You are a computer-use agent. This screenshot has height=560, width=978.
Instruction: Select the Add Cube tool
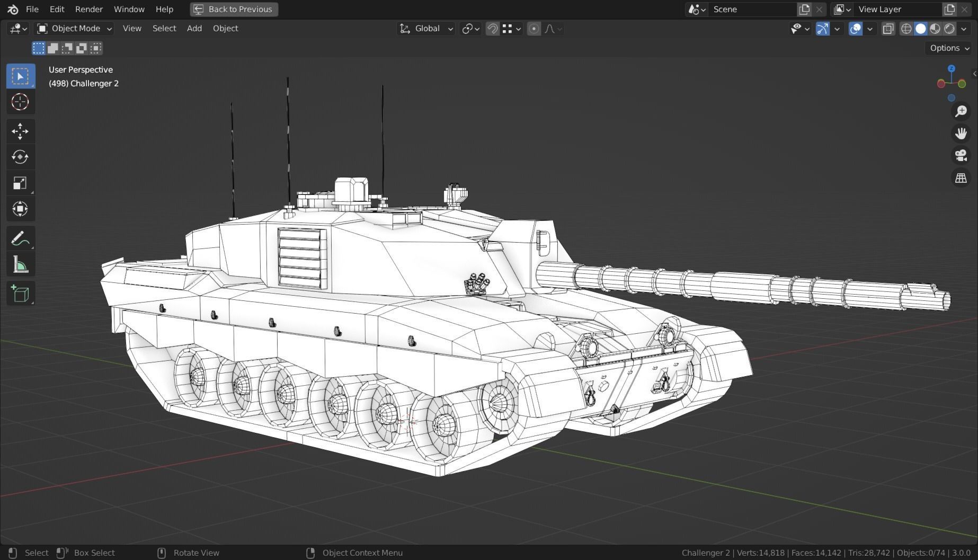tap(21, 294)
